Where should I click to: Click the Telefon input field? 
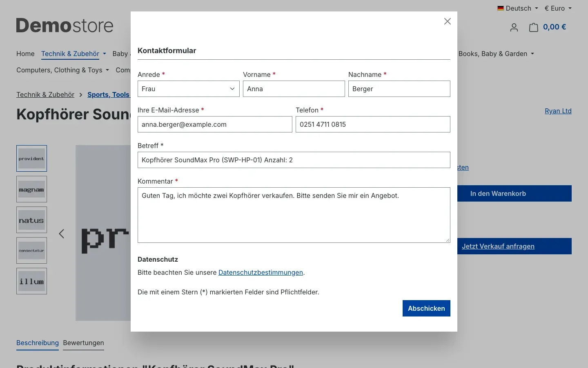click(373, 124)
